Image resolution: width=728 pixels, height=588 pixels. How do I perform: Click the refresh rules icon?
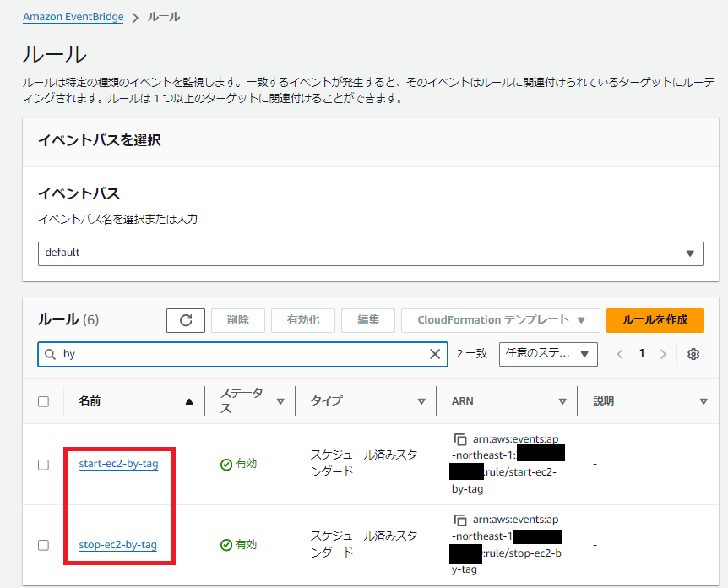pyautogui.click(x=186, y=320)
